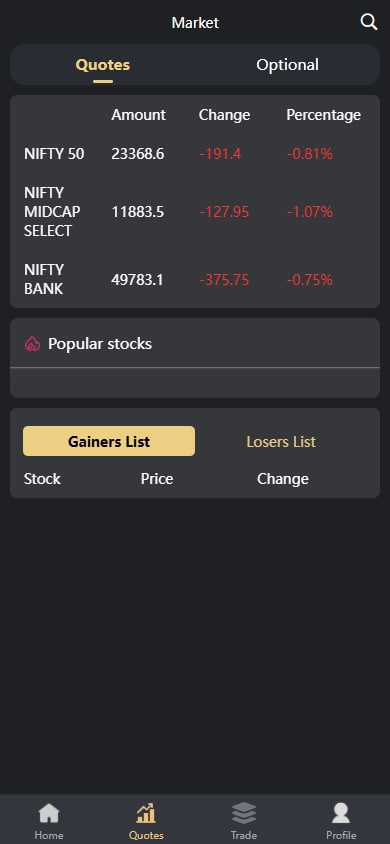Click the Percentage column header
Screen dimensions: 390x844
click(x=323, y=115)
